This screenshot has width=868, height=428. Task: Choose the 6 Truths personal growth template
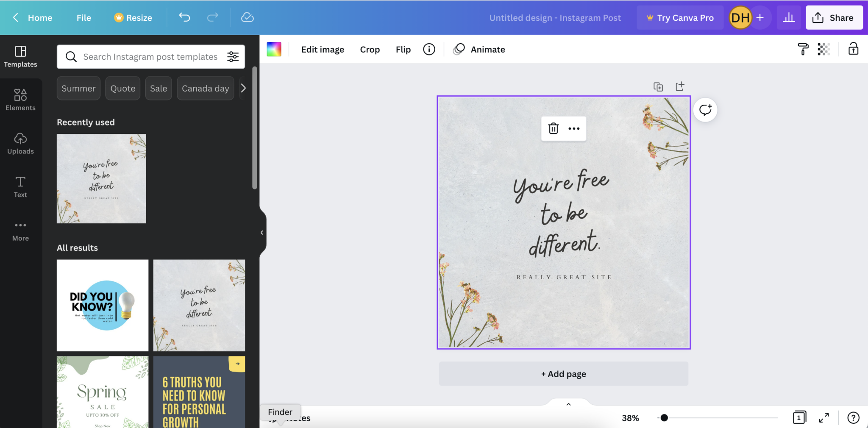click(x=199, y=392)
